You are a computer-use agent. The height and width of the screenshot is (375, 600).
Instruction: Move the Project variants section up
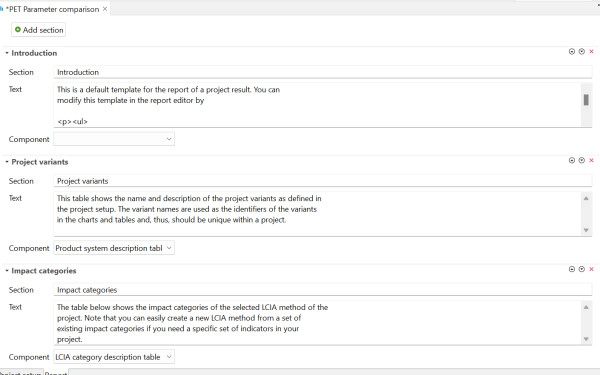coord(572,160)
